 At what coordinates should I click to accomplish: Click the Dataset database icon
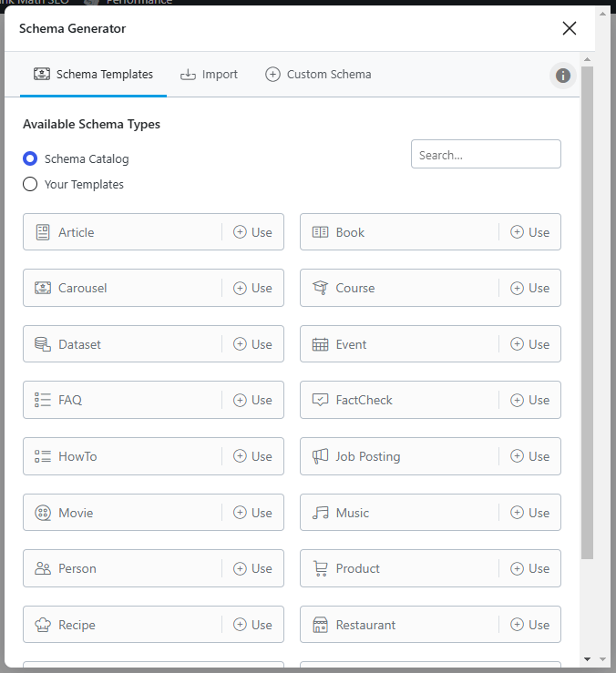43,344
